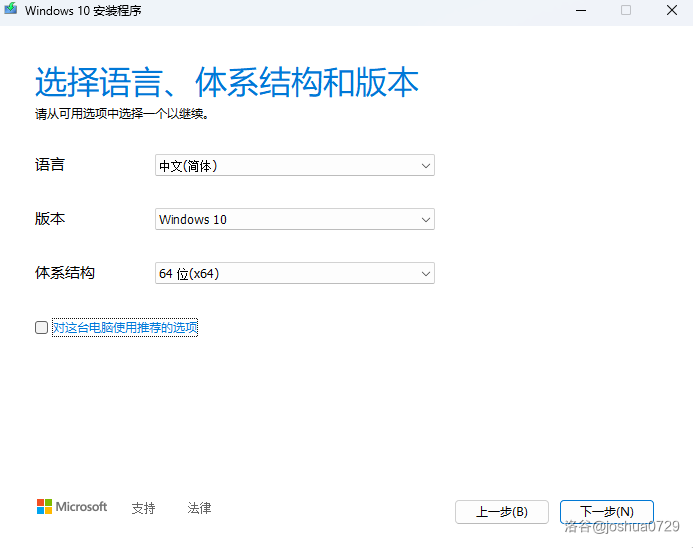Viewport: 693px width, 548px height.
Task: Click the instruction text '请从可用选项中选择一个以继续。'
Action: coord(122,114)
